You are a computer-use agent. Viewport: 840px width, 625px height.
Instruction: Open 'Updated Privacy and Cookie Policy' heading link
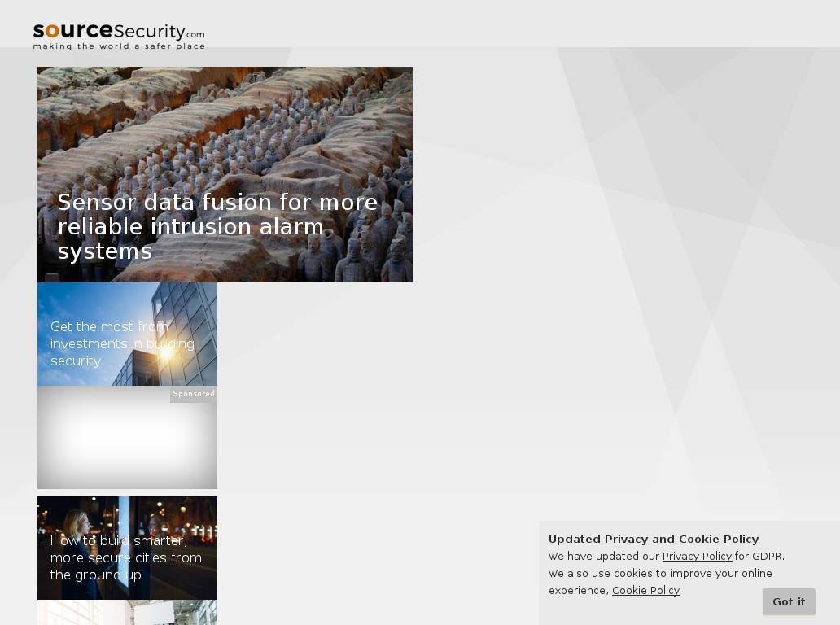pos(653,539)
